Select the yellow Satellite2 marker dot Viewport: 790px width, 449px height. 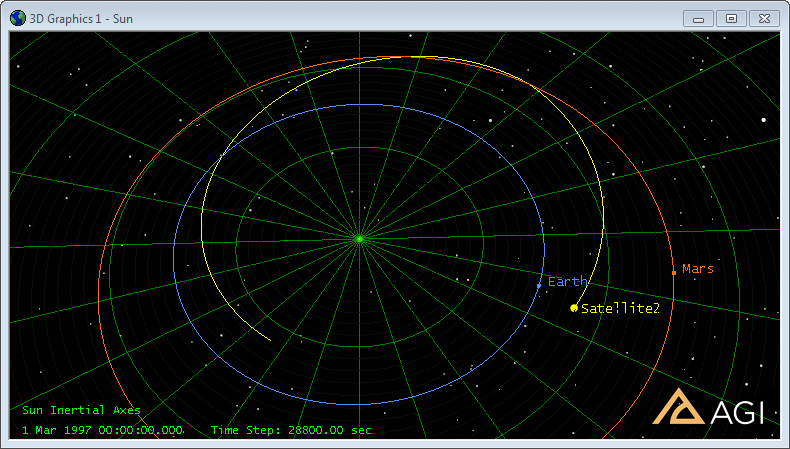[x=574, y=308]
